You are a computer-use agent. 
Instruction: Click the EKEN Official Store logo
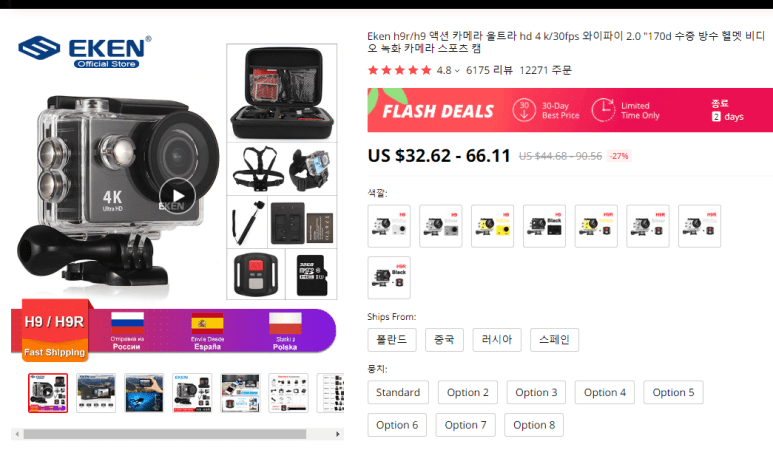(85, 51)
